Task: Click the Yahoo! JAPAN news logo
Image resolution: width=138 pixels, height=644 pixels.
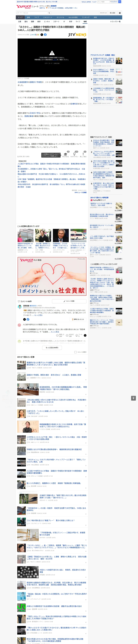Action: pyautogui.click(x=27, y=7)
